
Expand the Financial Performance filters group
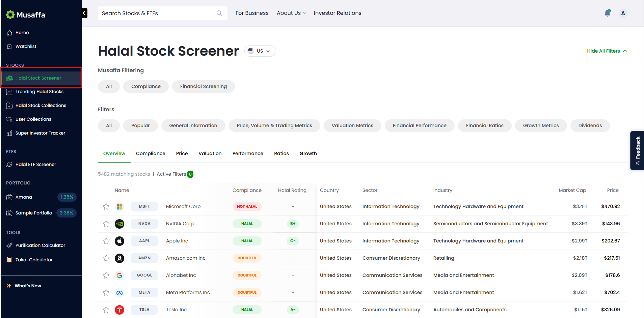pos(420,125)
